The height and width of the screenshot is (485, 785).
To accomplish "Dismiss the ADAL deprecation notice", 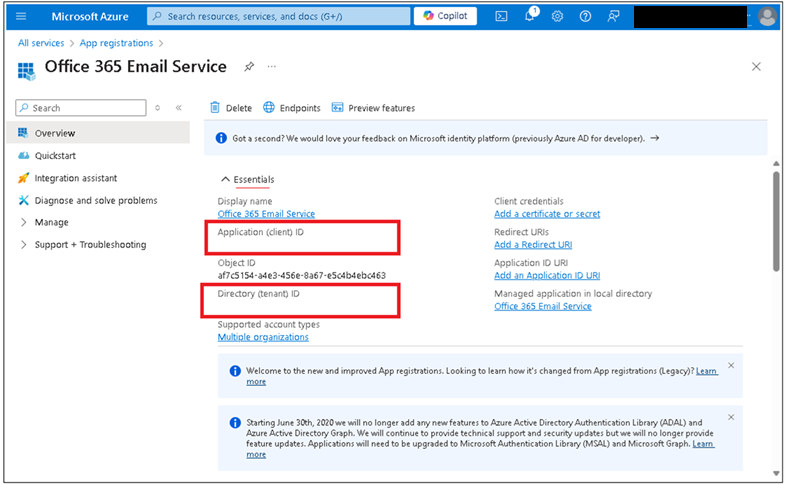I will pos(731,417).
